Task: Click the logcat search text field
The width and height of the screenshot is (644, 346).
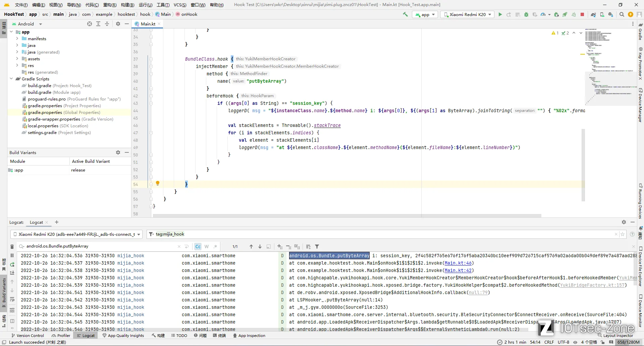Action: coord(101,246)
